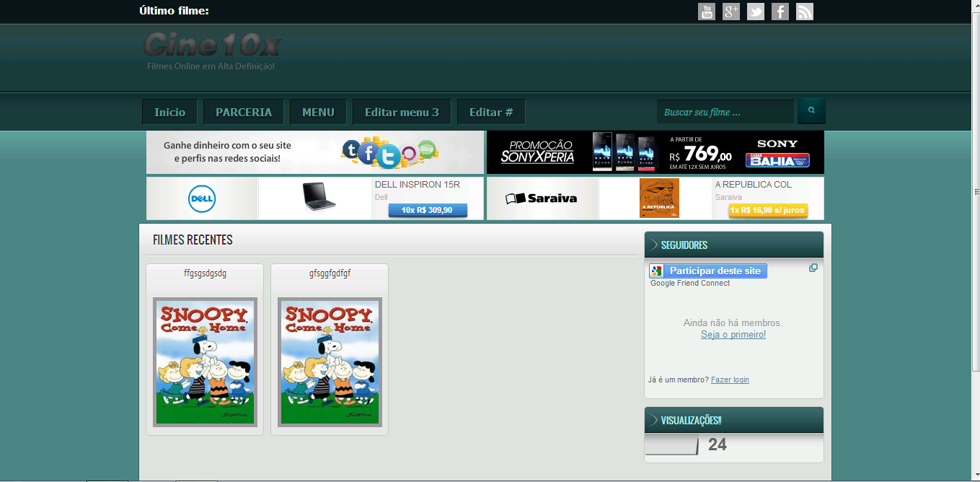
Task: Click the Casas Bahia logo in ad
Action: point(777,159)
